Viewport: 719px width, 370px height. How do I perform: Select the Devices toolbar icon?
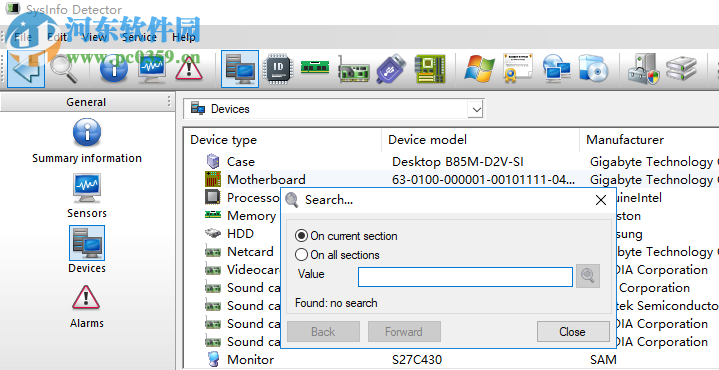coord(240,69)
